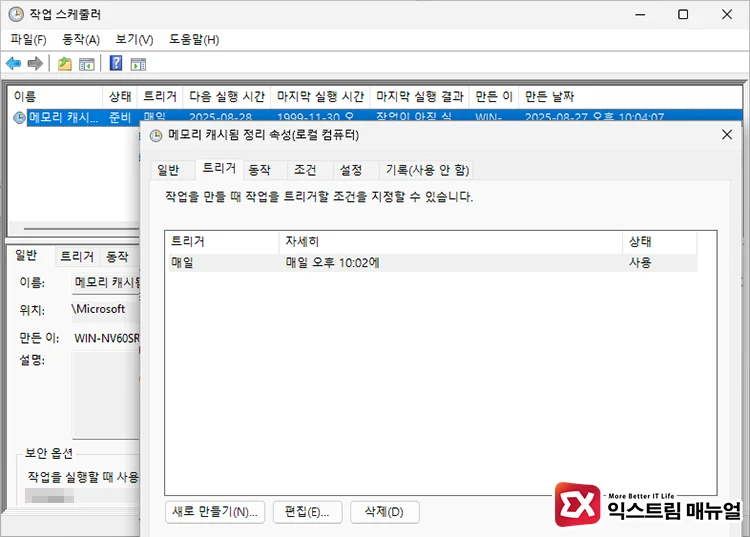The height and width of the screenshot is (537, 750).
Task: Click the WIN-NV60SR author text
Action: (x=107, y=339)
